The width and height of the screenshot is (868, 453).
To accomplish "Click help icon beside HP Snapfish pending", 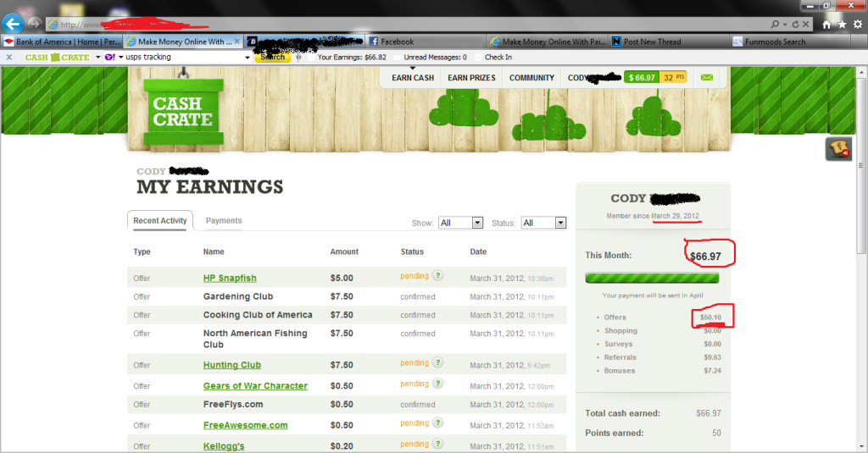I will [x=438, y=275].
